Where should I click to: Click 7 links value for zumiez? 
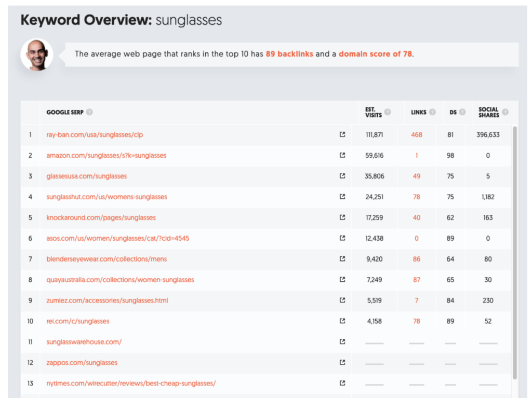tap(417, 300)
